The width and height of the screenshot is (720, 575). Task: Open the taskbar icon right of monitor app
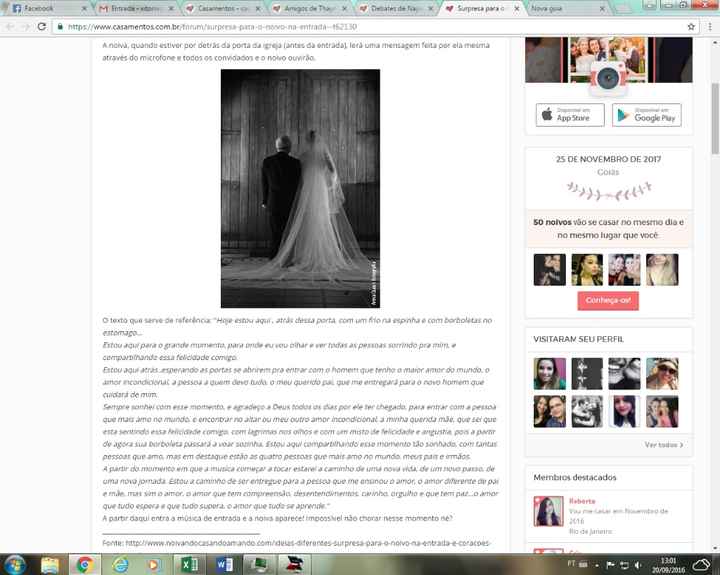[294, 564]
